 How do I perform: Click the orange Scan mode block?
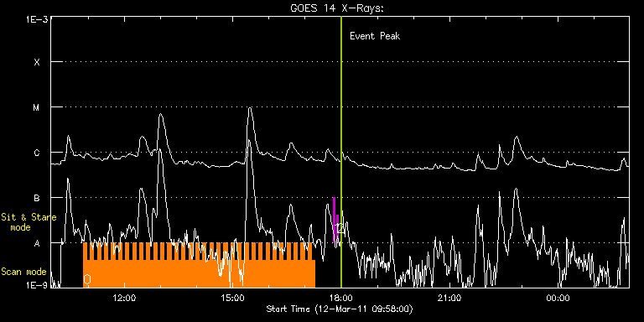point(199,265)
